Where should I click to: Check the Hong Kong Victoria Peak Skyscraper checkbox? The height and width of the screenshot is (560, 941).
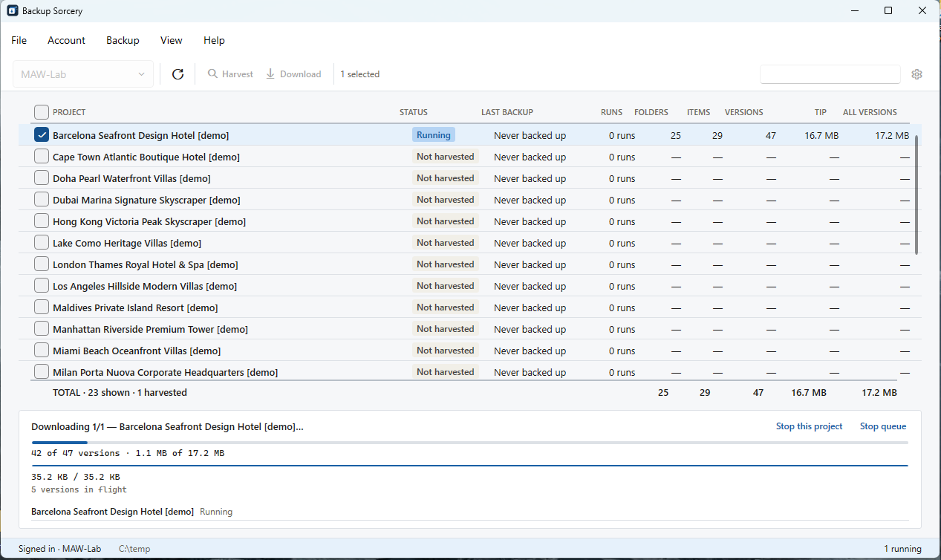42,221
